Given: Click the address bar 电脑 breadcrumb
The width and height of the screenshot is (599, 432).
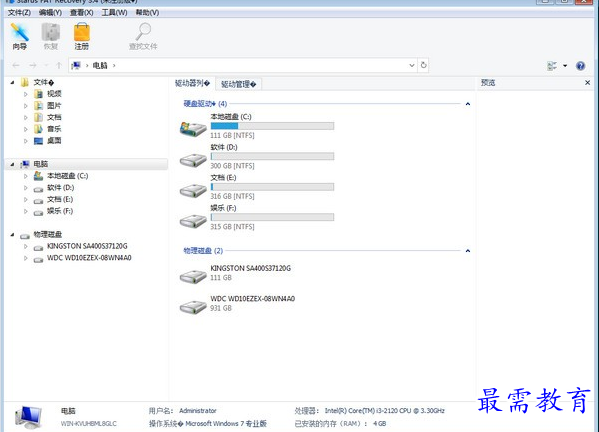Looking at the screenshot, I should [100, 65].
